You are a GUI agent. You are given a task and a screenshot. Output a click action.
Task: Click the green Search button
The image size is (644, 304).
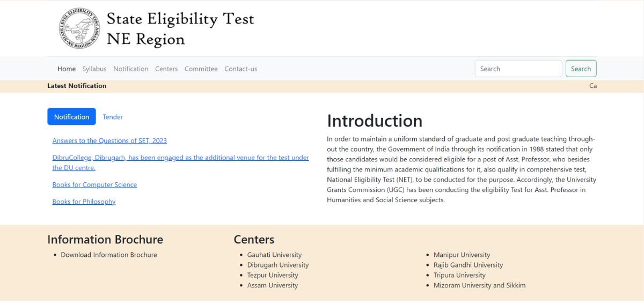point(581,69)
